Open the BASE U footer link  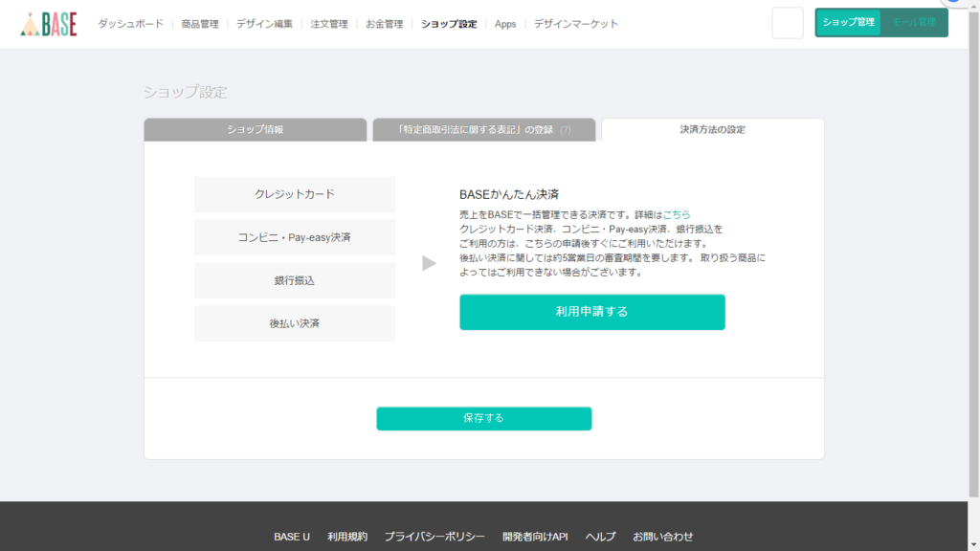[291, 537]
